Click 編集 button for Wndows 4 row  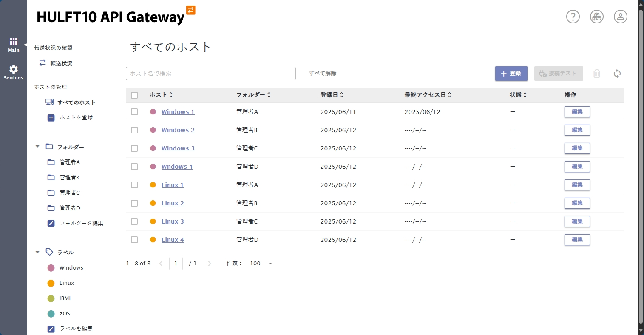tap(577, 167)
